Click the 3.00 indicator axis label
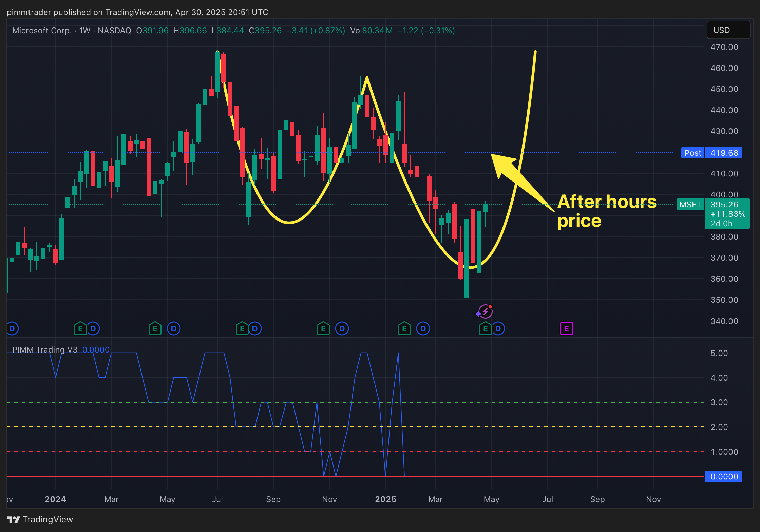This screenshot has width=760, height=532. point(719,402)
